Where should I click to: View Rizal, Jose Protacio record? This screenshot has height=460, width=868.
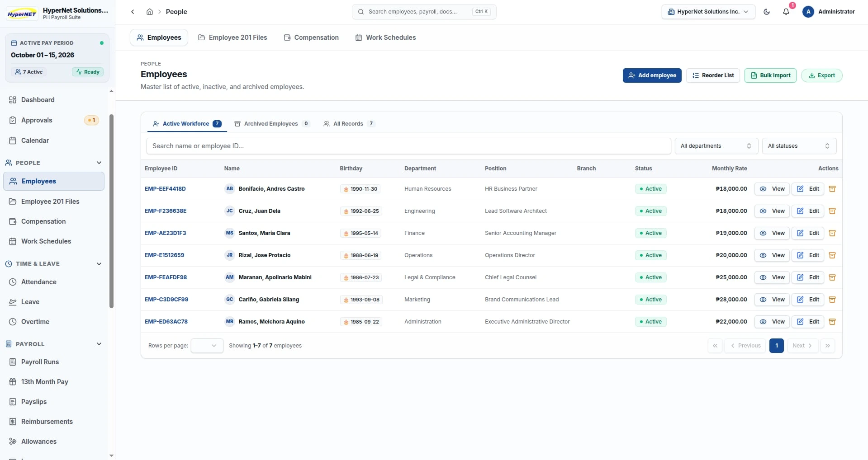(x=772, y=255)
